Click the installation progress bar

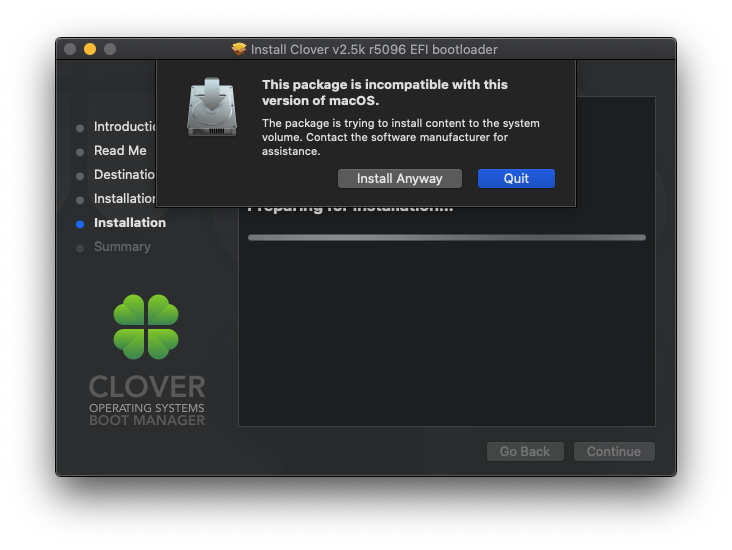point(447,238)
